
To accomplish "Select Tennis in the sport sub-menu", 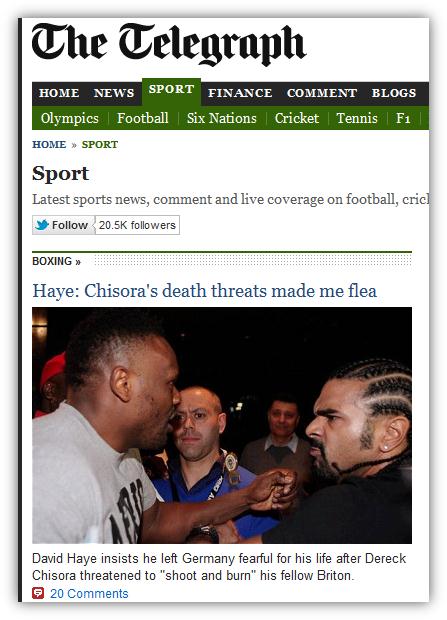I will pos(357,118).
